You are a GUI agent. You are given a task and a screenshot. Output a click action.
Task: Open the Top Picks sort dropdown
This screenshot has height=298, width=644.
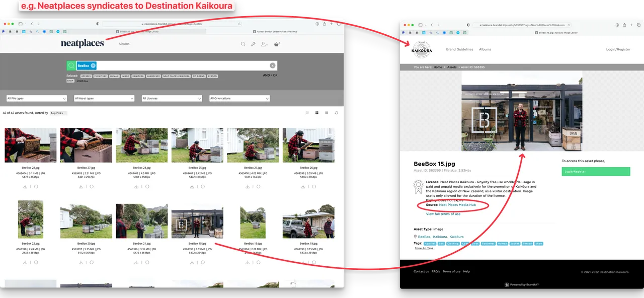pos(58,113)
